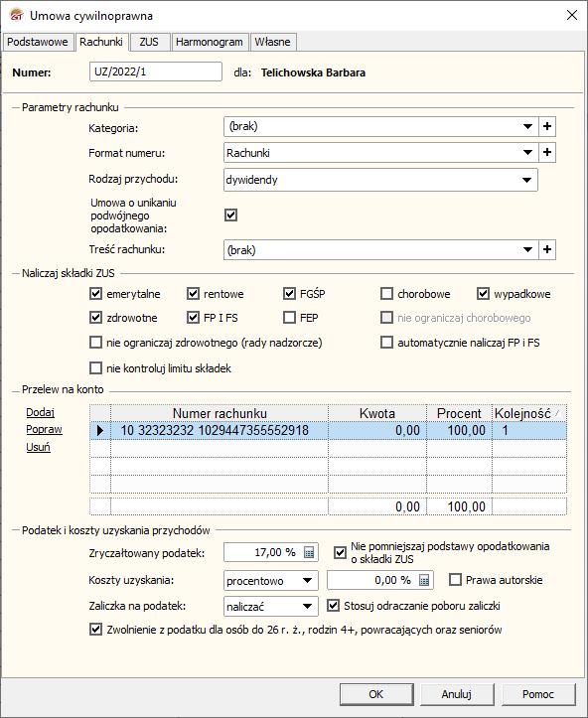Click the Dodaj link
Viewport: 588px width, 718px height.
[x=41, y=412]
